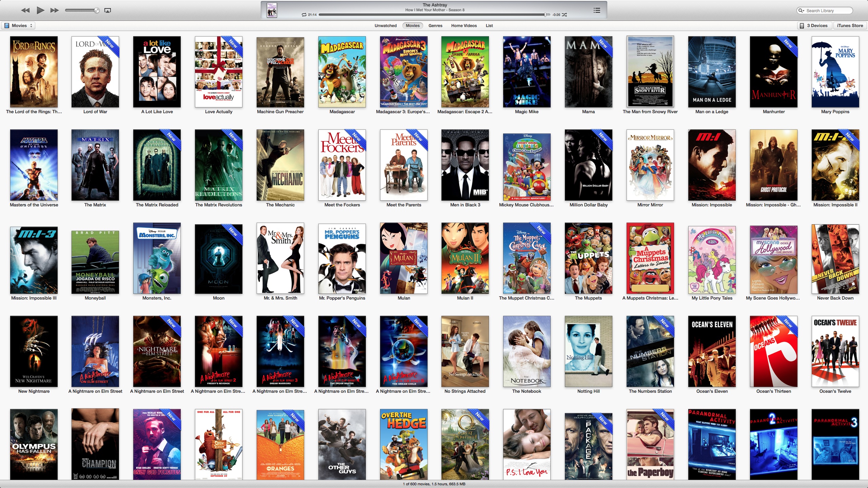The height and width of the screenshot is (488, 868).
Task: Switch to List view tab
Action: coord(489,25)
